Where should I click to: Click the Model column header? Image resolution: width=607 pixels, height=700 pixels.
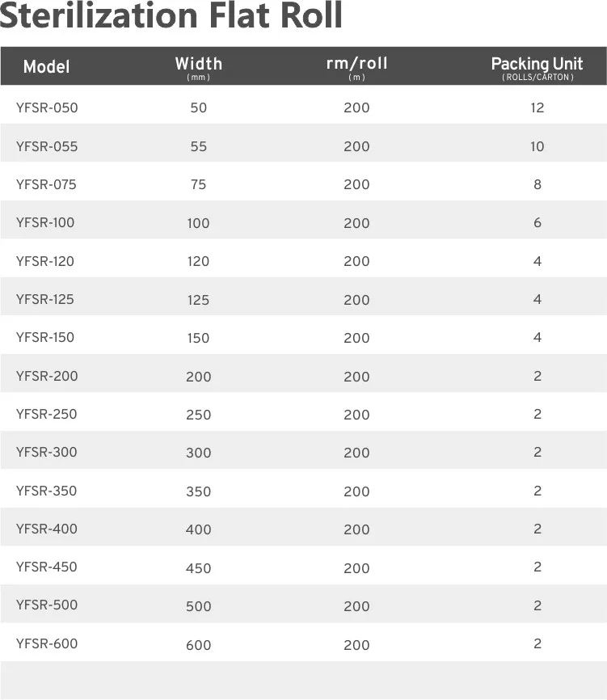click(x=46, y=67)
